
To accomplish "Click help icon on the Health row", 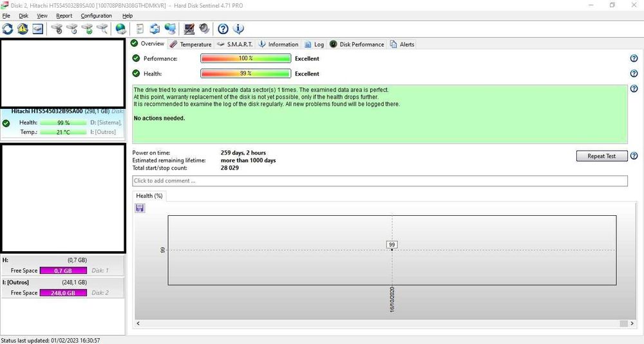I will [634, 73].
